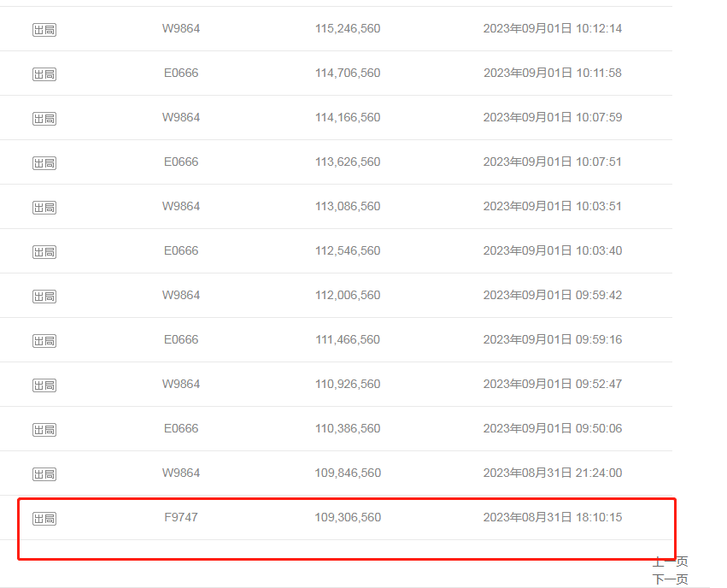Click timestamp 2023年08月31日 18:10:15
Viewport: 727px width, 588px height.
(553, 517)
